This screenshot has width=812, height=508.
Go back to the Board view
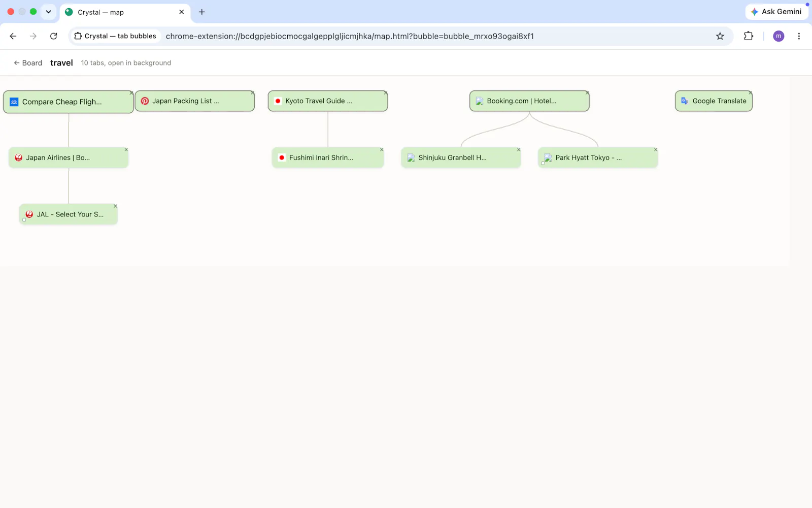point(28,63)
